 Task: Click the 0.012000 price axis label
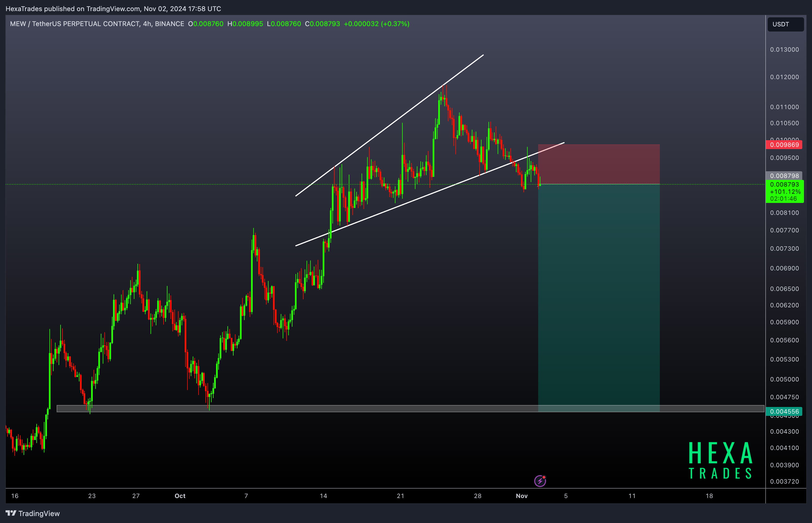785,77
